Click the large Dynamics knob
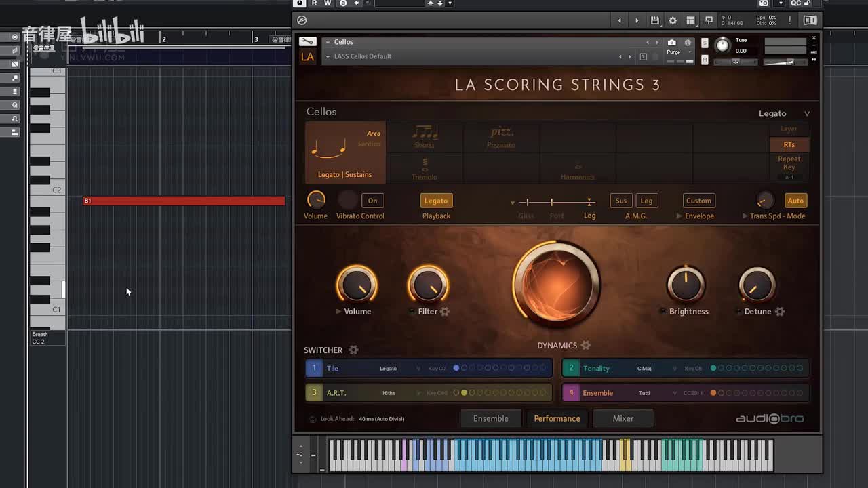This screenshot has height=488, width=868. (x=556, y=285)
